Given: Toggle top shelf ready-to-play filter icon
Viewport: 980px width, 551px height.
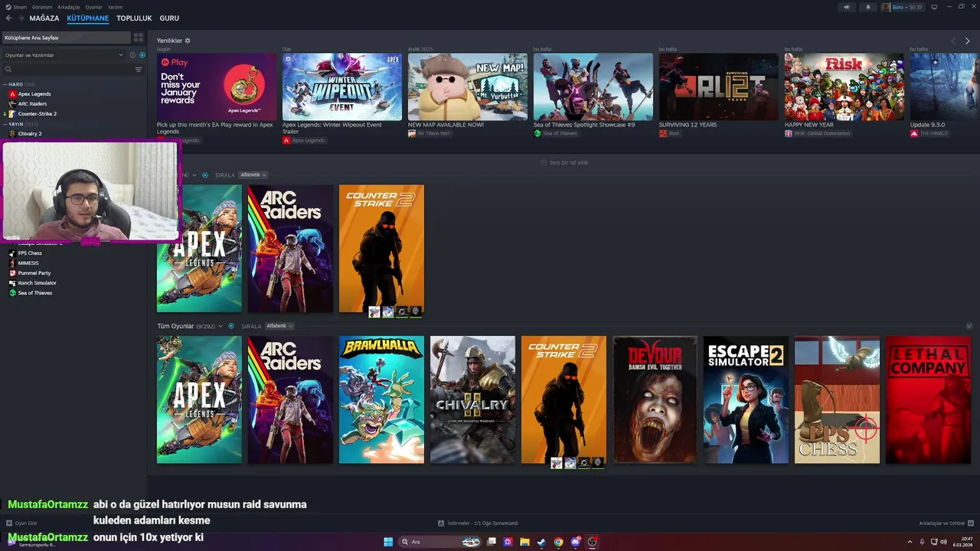Looking at the screenshot, I should (x=204, y=175).
